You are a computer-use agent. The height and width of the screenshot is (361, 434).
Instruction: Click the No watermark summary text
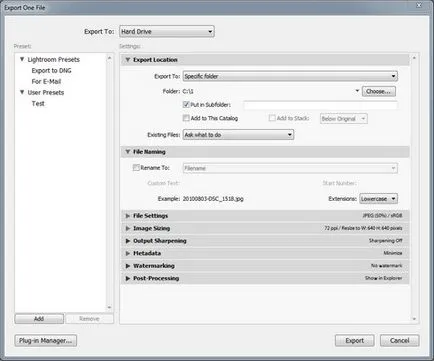pyautogui.click(x=386, y=266)
